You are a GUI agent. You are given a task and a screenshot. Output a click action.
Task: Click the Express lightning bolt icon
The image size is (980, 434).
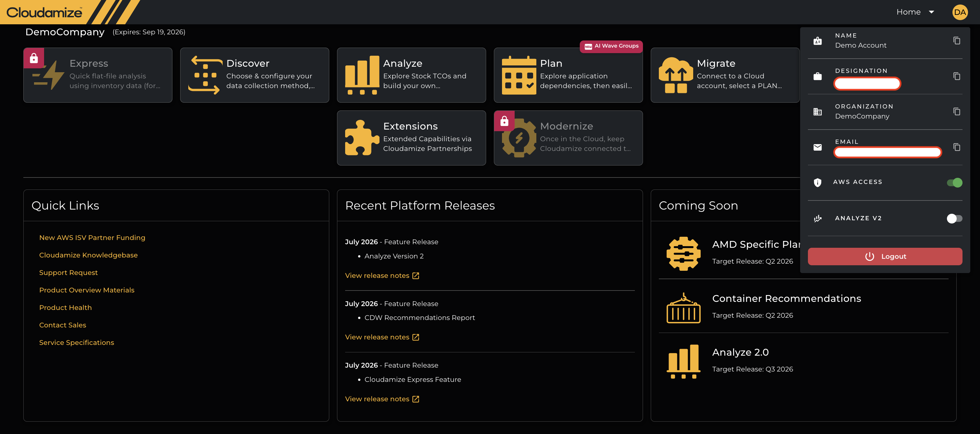click(x=48, y=75)
